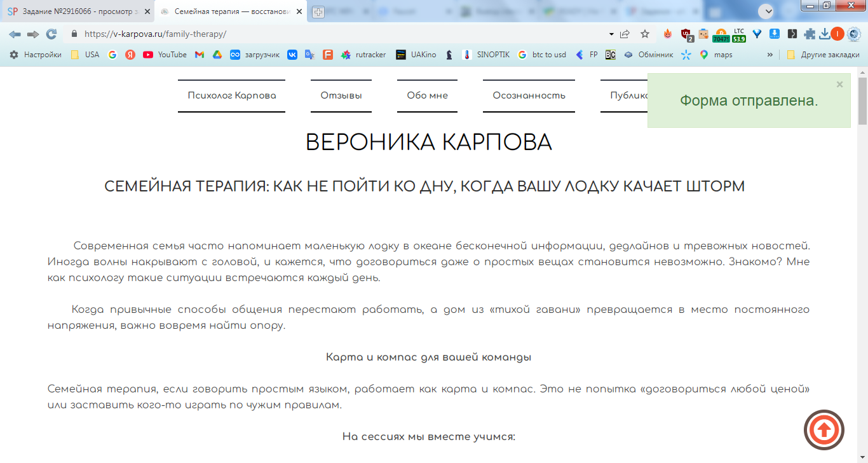Image resolution: width=868 pixels, height=463 pixels.
Task: Click the share page icon in address bar
Action: (625, 34)
